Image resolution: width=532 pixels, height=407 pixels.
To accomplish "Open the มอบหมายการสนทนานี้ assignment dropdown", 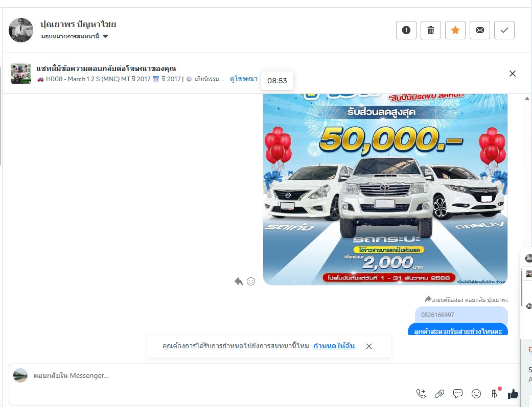I will (x=74, y=36).
